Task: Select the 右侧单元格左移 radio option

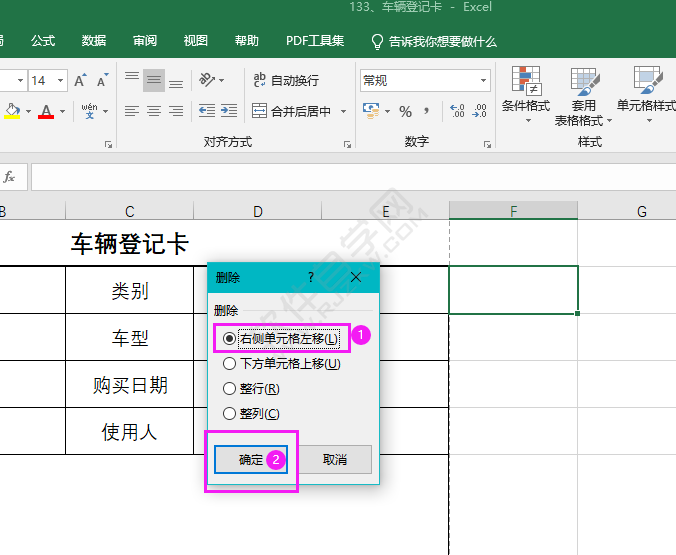Action: click(x=229, y=339)
